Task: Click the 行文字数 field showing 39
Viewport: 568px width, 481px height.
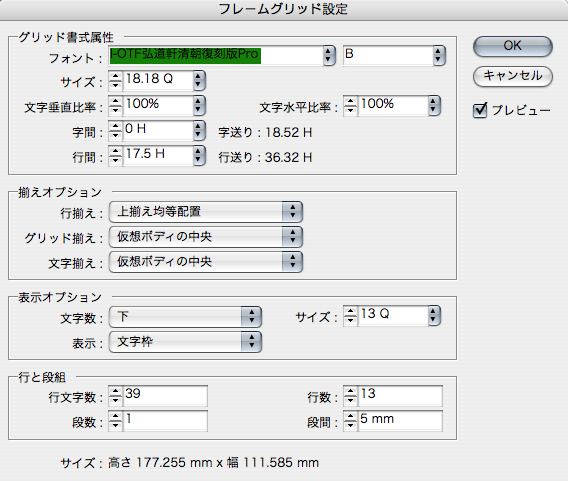Action: point(166,396)
